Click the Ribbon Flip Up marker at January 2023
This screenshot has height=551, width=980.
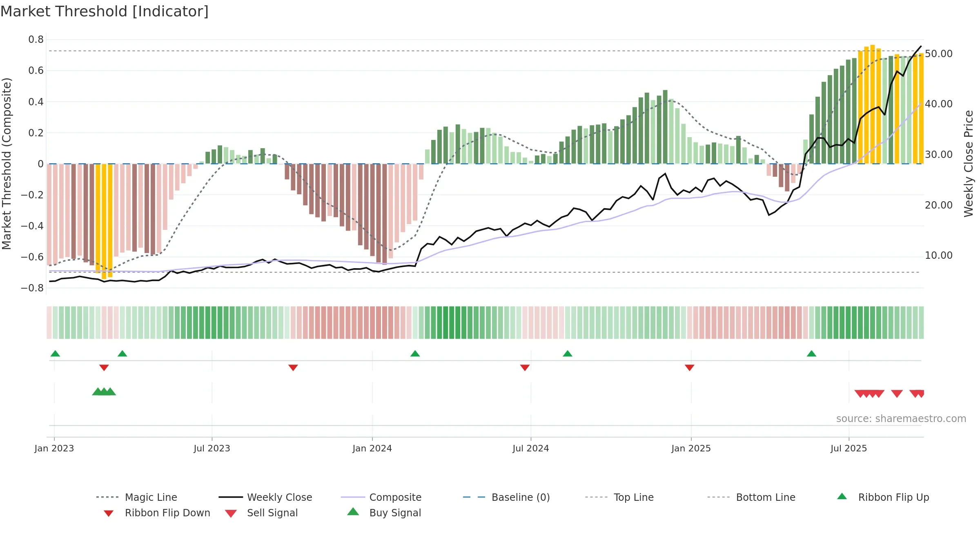[55, 353]
